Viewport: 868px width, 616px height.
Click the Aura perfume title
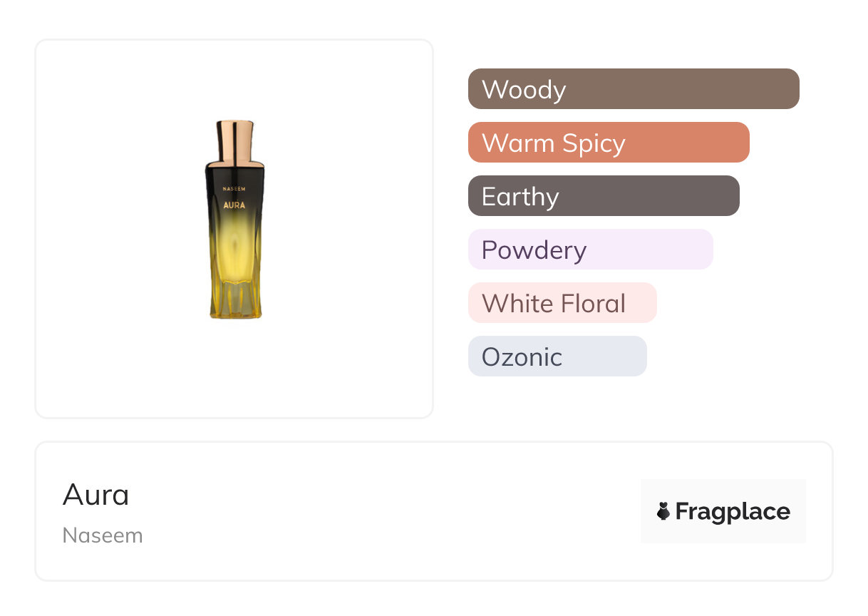click(x=96, y=494)
